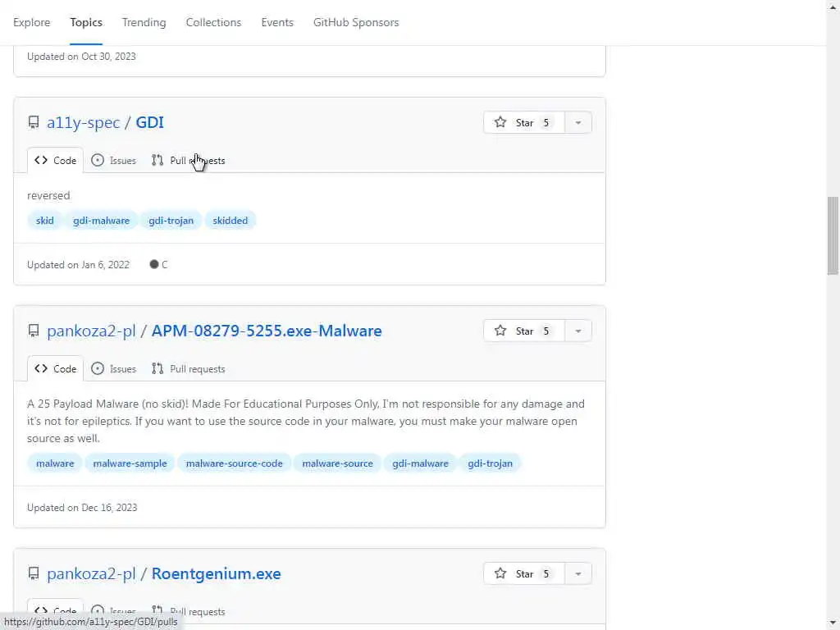Star the APM-08279-5255.exe-Malware repository

tap(523, 331)
